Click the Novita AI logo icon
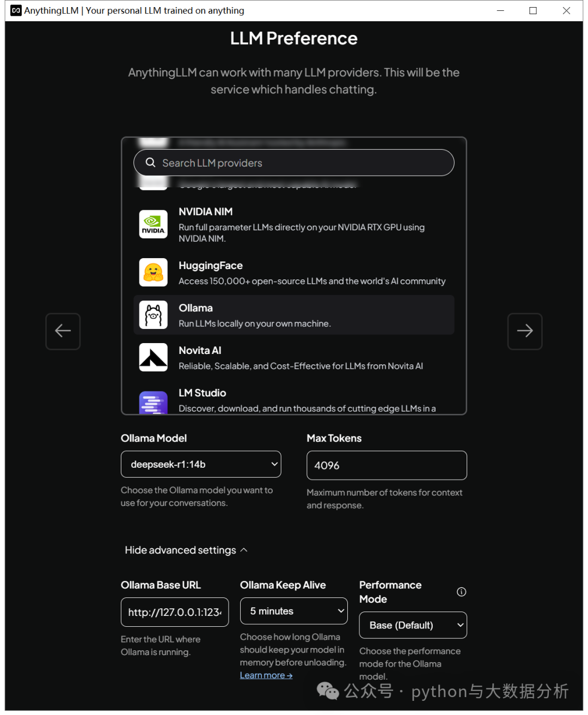Image resolution: width=588 pixels, height=715 pixels. (153, 357)
